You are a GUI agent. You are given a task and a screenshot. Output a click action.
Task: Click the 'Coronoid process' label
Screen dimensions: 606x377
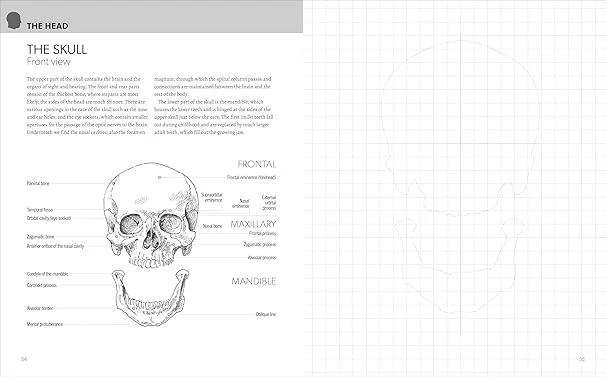coord(42,285)
